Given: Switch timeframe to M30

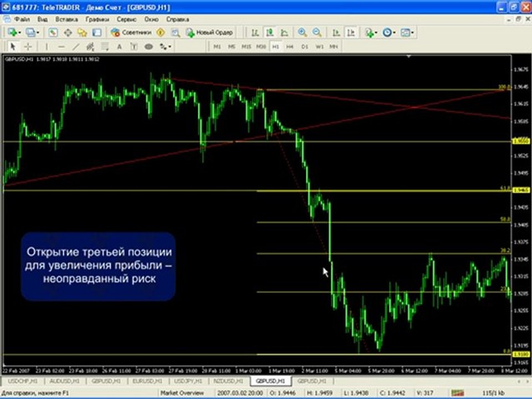Looking at the screenshot, I should 261,47.
